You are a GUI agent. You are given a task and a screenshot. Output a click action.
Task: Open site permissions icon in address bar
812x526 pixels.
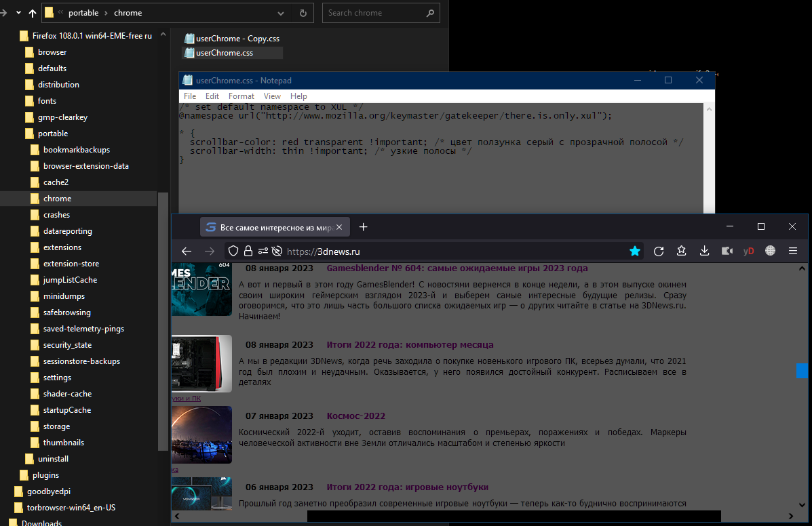(263, 251)
